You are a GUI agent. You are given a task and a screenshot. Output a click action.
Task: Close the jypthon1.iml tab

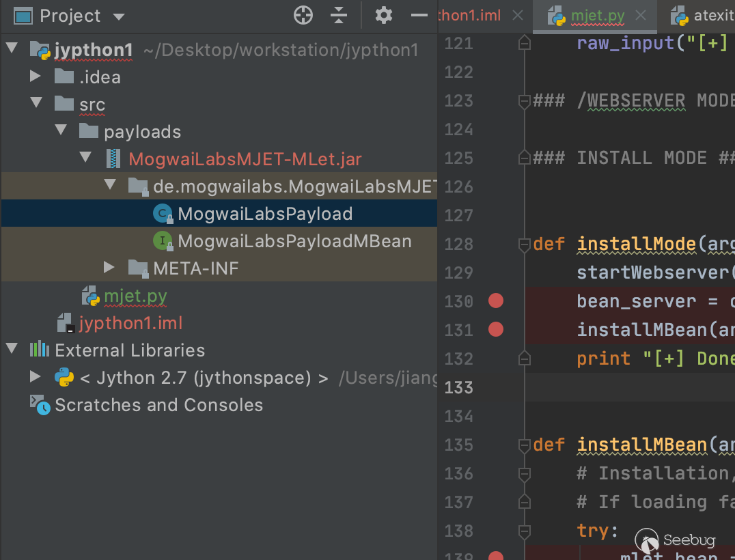[518, 16]
